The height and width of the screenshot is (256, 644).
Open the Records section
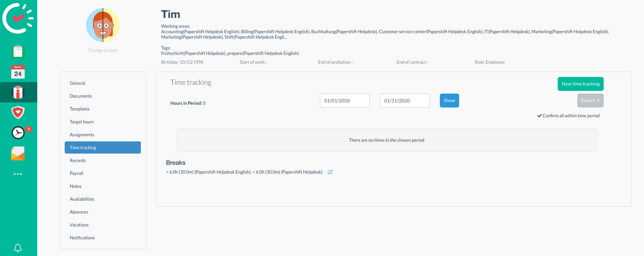click(x=103, y=160)
